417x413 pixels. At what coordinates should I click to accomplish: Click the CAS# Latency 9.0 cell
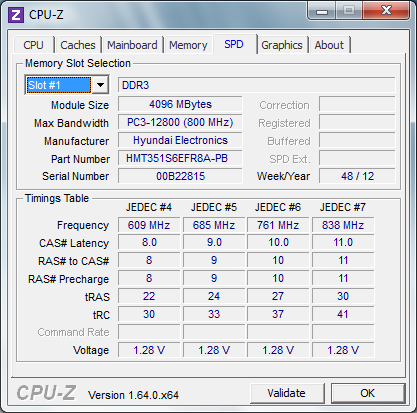pyautogui.click(x=214, y=242)
